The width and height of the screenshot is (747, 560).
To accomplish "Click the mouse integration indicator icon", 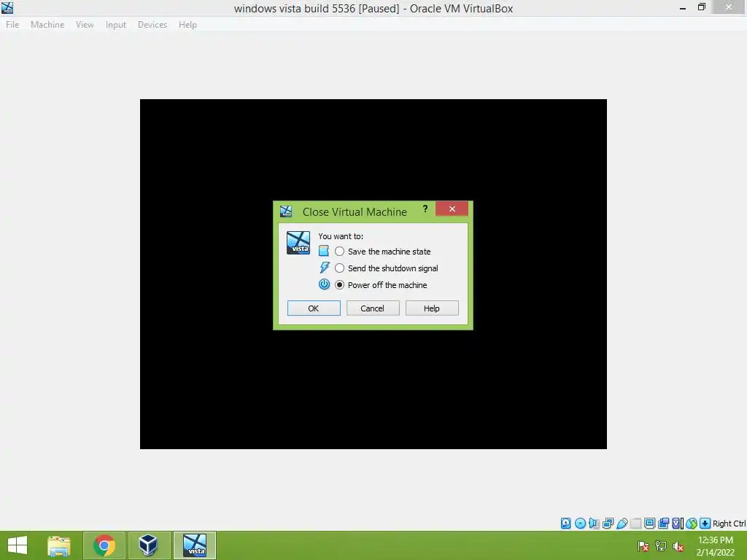I will pos(692,524).
